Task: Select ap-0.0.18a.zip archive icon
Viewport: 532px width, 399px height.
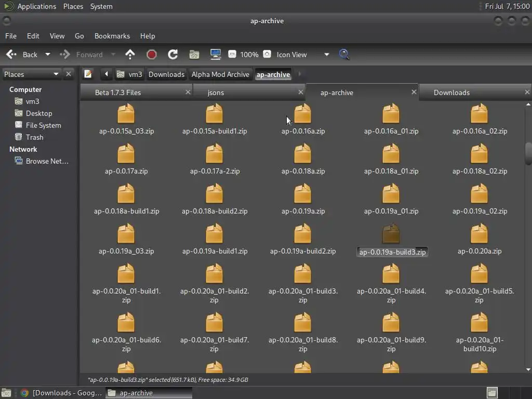Action: click(x=303, y=153)
